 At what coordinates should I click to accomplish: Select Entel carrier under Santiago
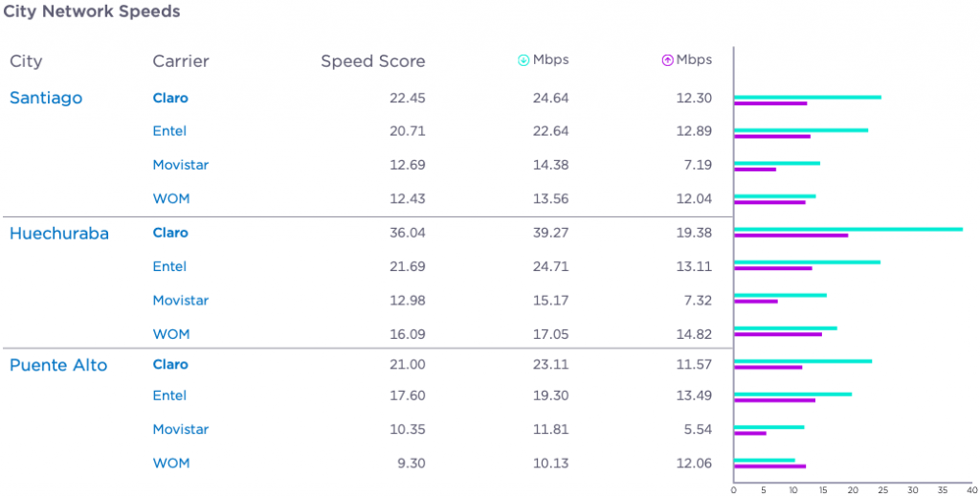(x=169, y=131)
